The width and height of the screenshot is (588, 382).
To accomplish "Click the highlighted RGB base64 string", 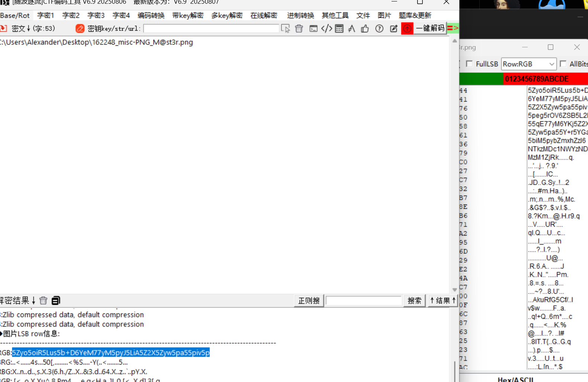I will [x=111, y=352].
